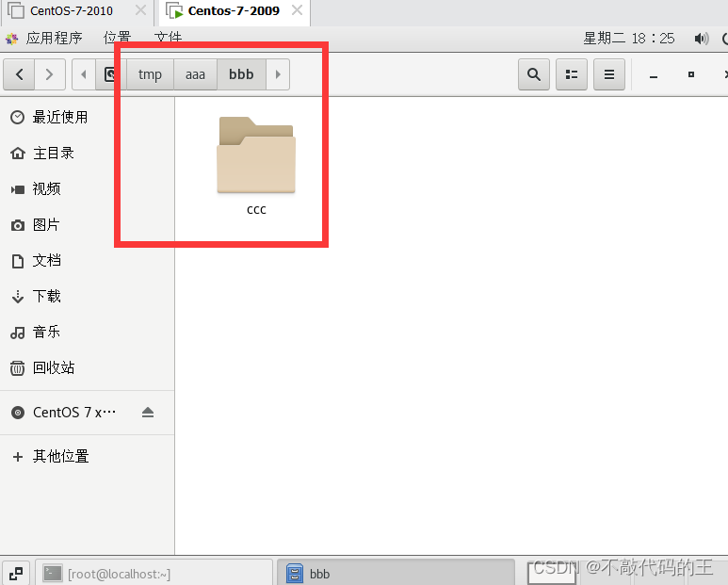Open the Places (位置) menu
728x585 pixels.
(x=117, y=38)
